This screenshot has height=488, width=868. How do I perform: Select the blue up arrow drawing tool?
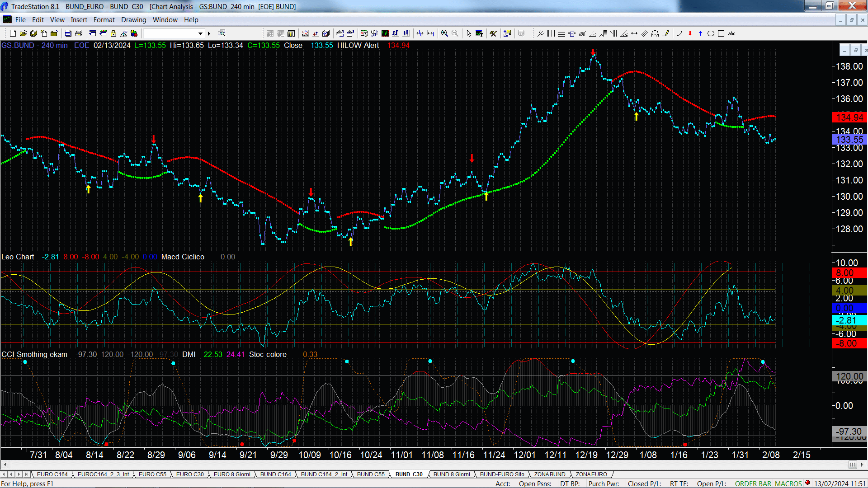pyautogui.click(x=700, y=33)
